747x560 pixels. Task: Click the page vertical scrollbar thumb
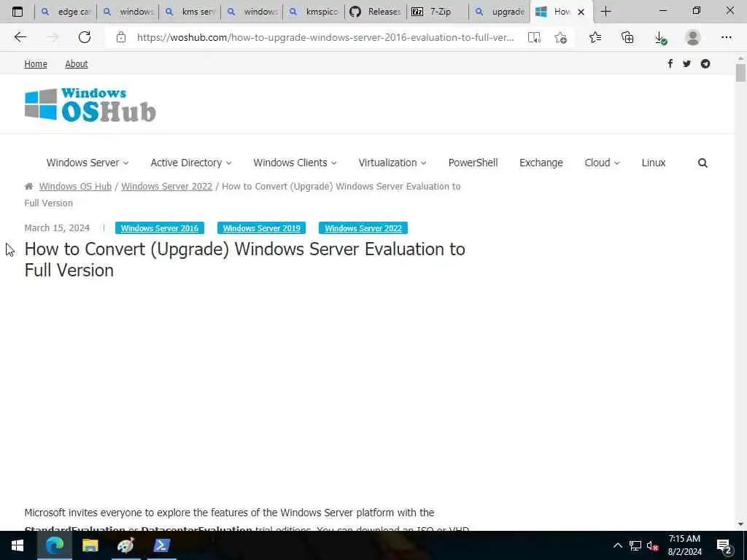coord(740,73)
